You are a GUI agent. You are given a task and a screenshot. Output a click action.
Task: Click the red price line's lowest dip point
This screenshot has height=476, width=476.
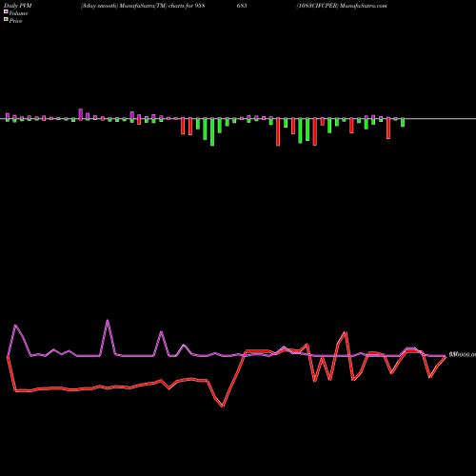pyautogui.click(x=223, y=407)
